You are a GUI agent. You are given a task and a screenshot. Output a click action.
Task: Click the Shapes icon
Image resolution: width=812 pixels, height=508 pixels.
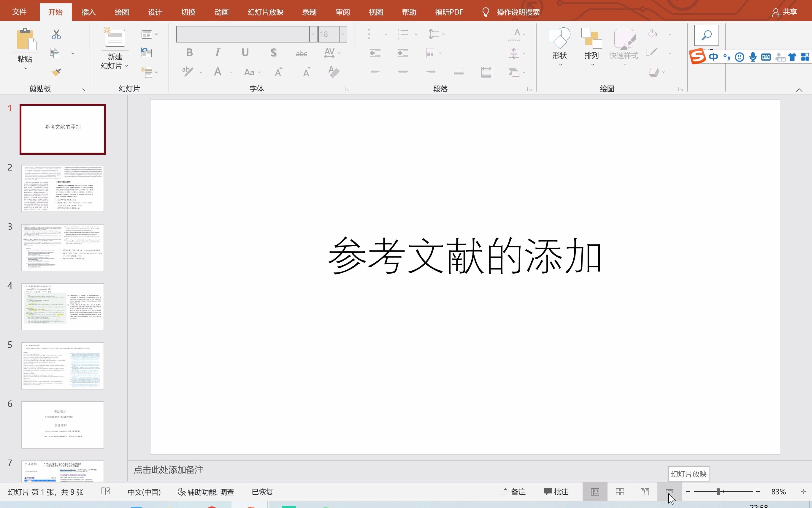tap(559, 38)
